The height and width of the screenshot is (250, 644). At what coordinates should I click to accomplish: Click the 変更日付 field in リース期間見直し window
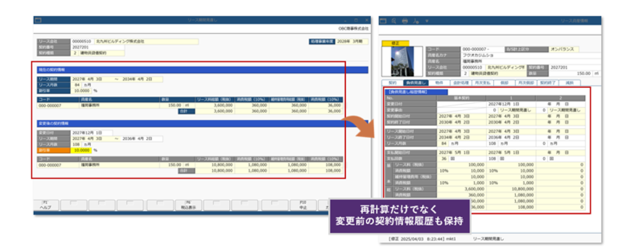coord(92,132)
